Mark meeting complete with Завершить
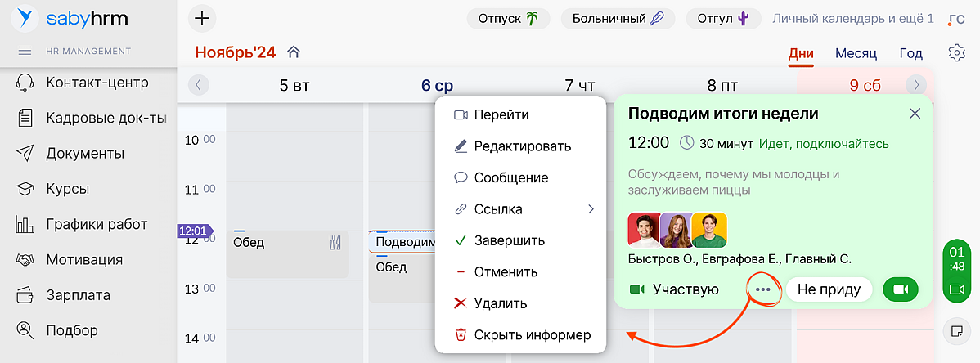 point(509,240)
